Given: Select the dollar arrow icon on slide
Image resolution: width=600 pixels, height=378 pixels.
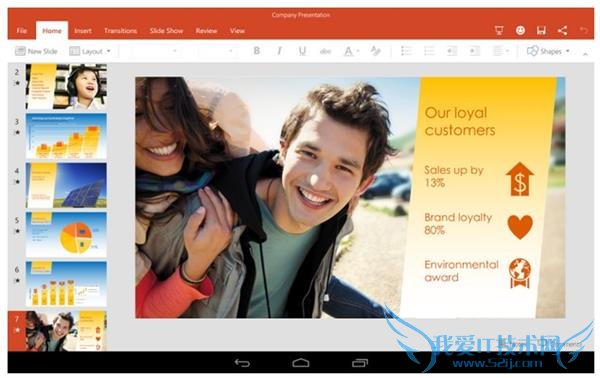Looking at the screenshot, I should 520,179.
